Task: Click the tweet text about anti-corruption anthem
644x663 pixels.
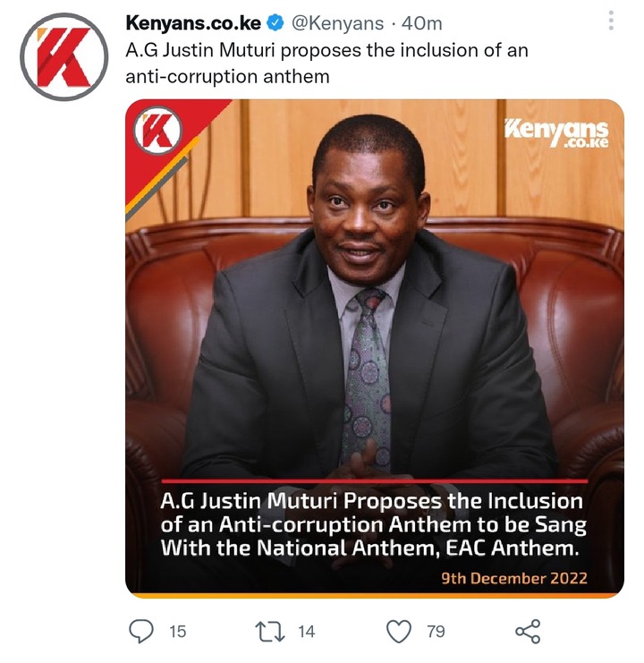Action: click(326, 64)
